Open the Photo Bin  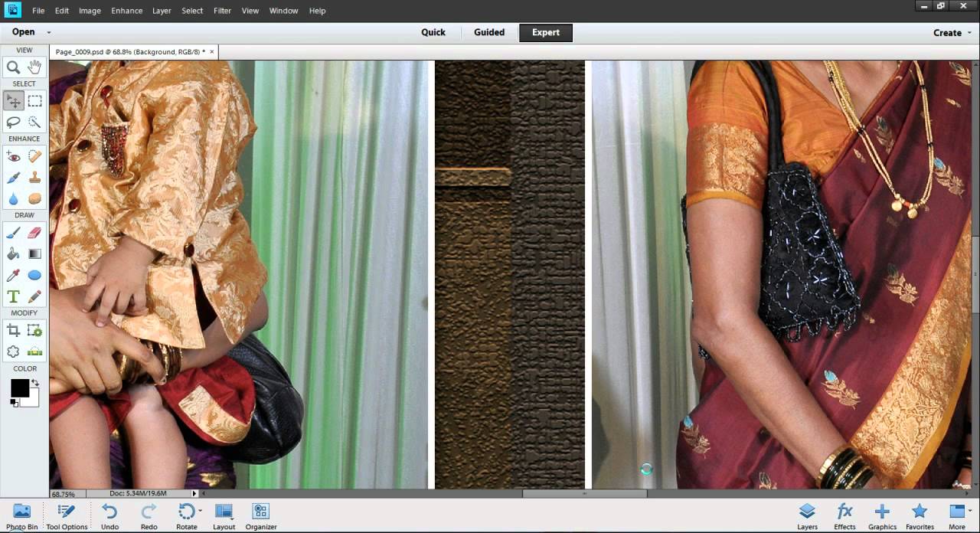point(21,516)
